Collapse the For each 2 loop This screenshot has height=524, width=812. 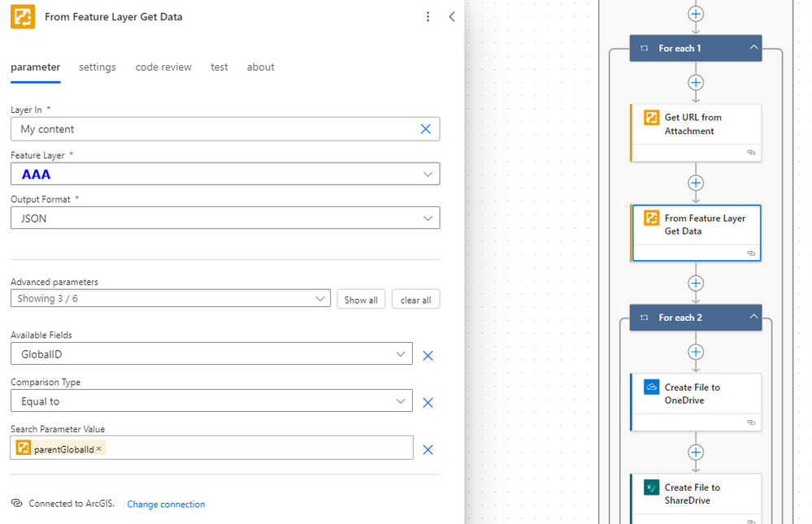(753, 317)
